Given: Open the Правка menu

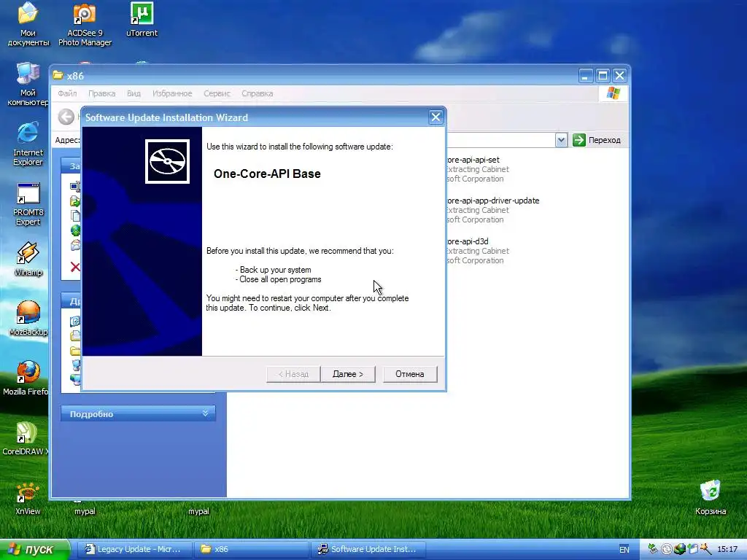Looking at the screenshot, I should coord(102,93).
